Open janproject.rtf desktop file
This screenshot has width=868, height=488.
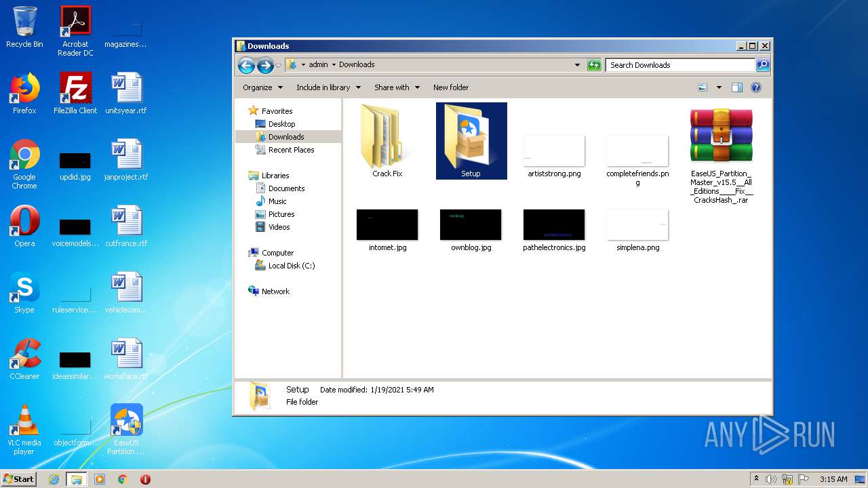(126, 160)
